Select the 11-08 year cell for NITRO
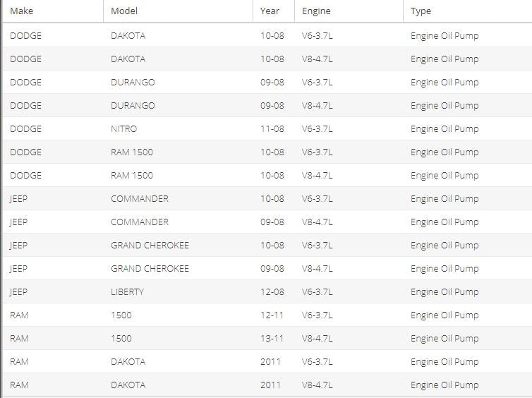The width and height of the screenshot is (532, 398). [272, 129]
